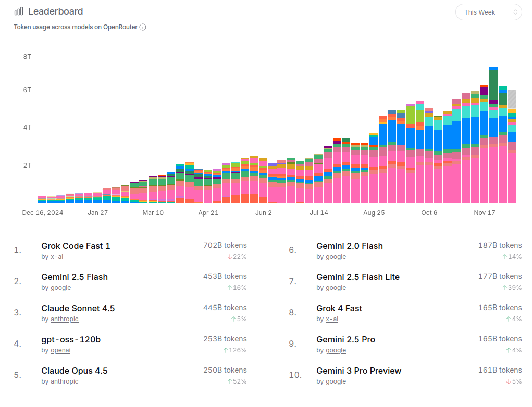Click the info icon beside OpenRouter subtitle
Viewport: 532px width, 407px height.
point(143,27)
